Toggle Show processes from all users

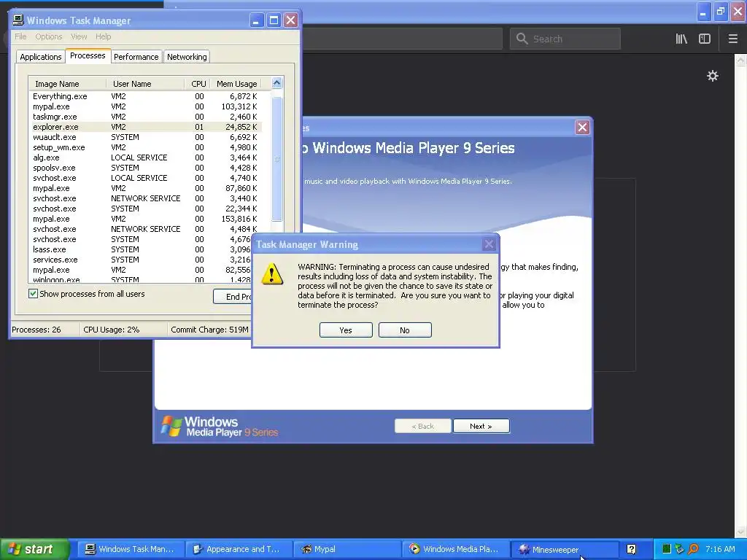coord(33,294)
